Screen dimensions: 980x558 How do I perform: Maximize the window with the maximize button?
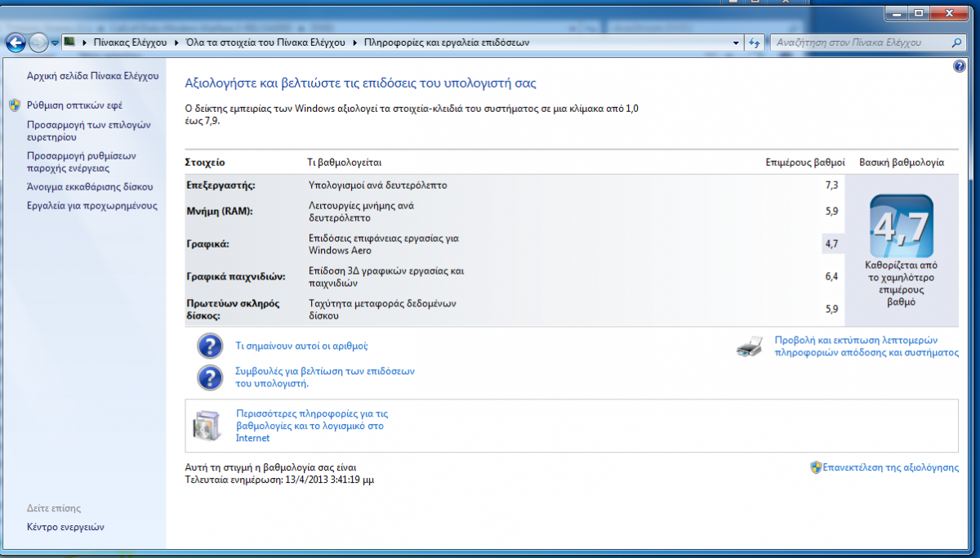point(920,13)
